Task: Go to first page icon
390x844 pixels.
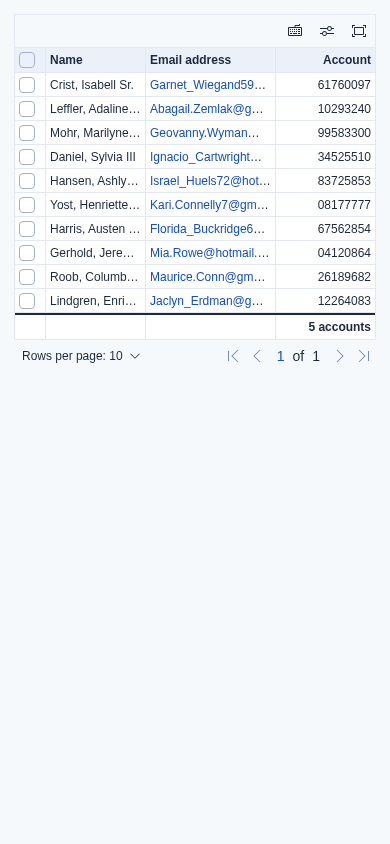Action: (233, 356)
